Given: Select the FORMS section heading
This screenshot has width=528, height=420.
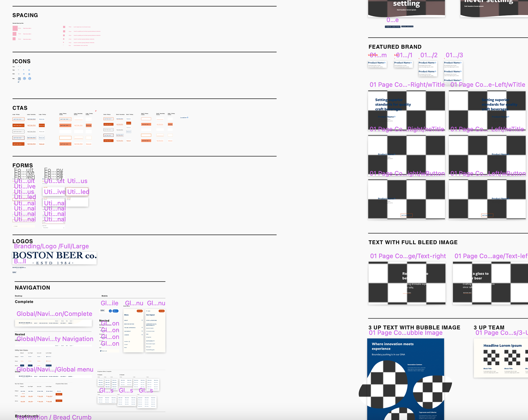Looking at the screenshot, I should coord(23,165).
